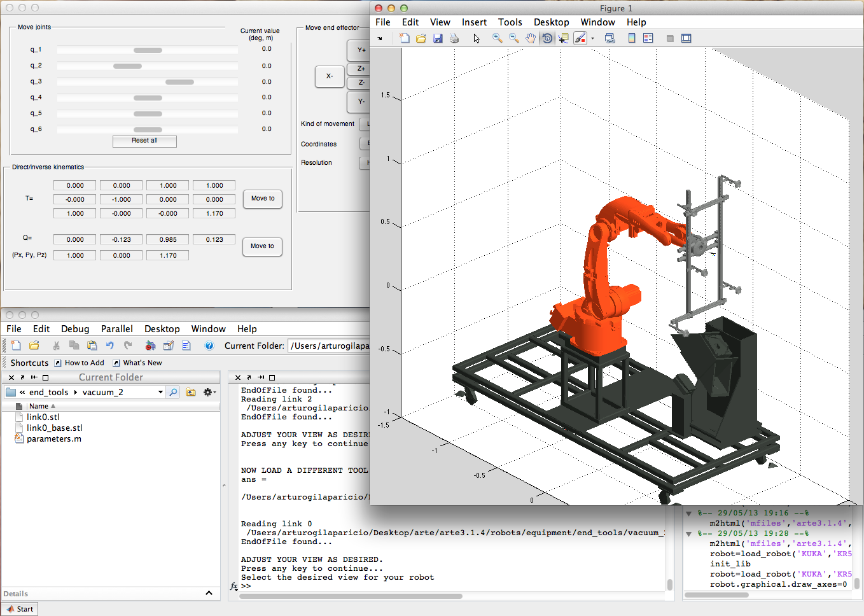Sort files by Name column header

pos(38,406)
